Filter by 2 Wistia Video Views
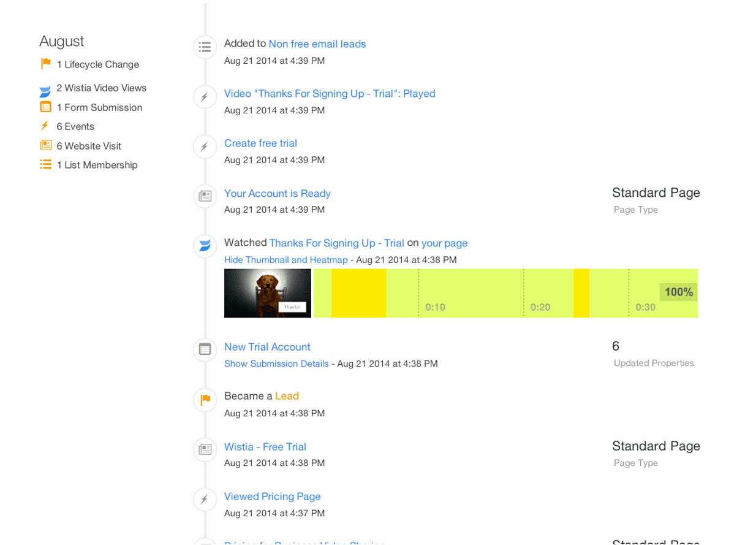Image resolution: width=756 pixels, height=545 pixels. point(101,88)
